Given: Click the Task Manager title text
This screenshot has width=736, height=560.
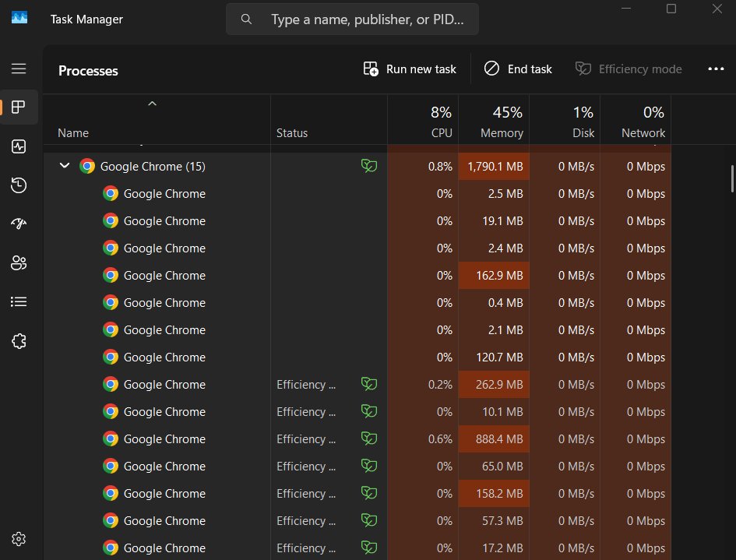Looking at the screenshot, I should click(x=86, y=19).
